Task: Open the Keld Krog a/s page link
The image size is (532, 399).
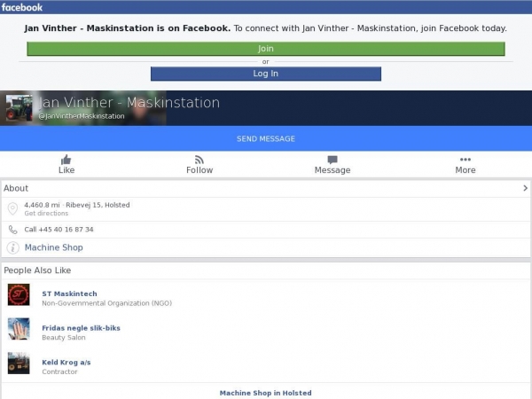Action: (66, 363)
